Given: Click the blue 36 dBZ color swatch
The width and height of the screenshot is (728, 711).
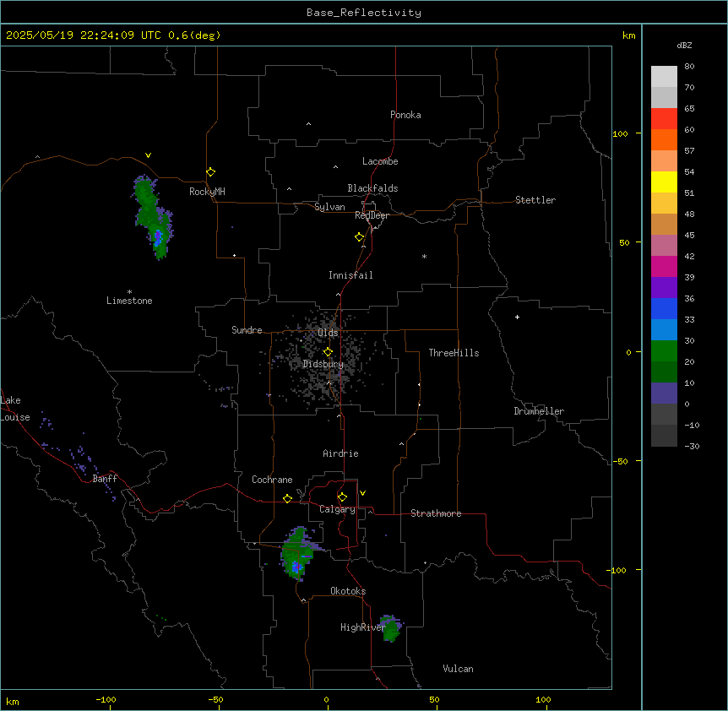Looking at the screenshot, I should (x=664, y=309).
